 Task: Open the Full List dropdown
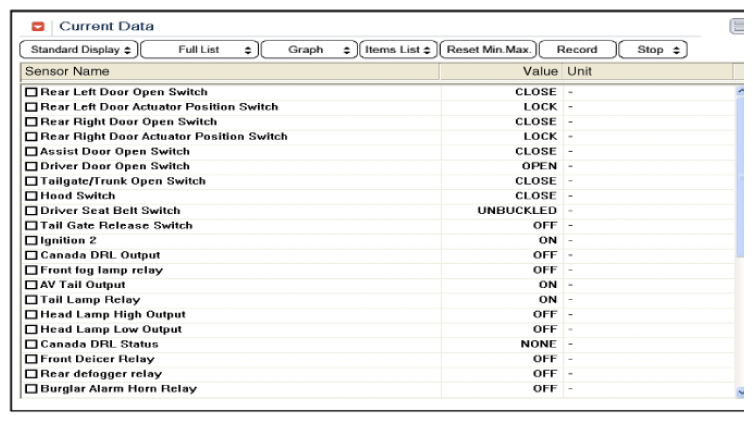199,49
